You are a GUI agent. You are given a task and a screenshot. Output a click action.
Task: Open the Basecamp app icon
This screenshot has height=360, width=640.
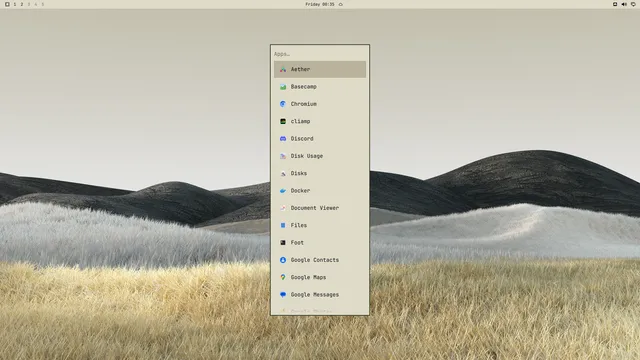[x=283, y=87]
